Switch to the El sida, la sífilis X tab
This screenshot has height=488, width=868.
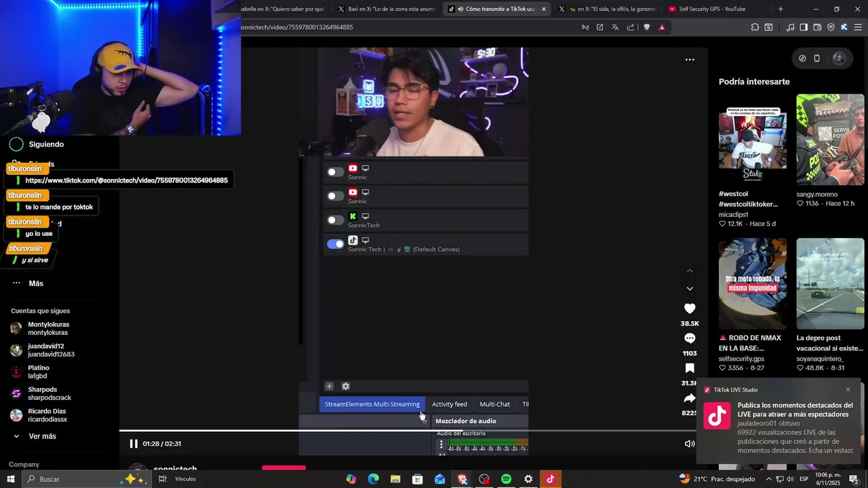pyautogui.click(x=607, y=9)
